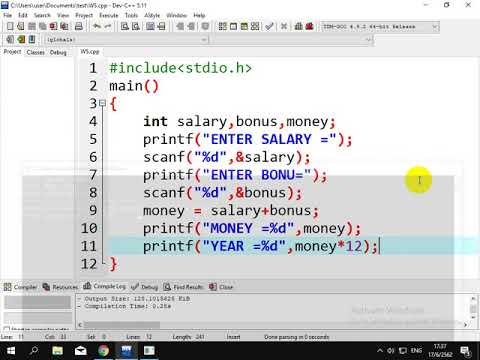Click the checkmark Debug toolbar icon
The image size is (480, 360).
pyautogui.click(x=269, y=26)
